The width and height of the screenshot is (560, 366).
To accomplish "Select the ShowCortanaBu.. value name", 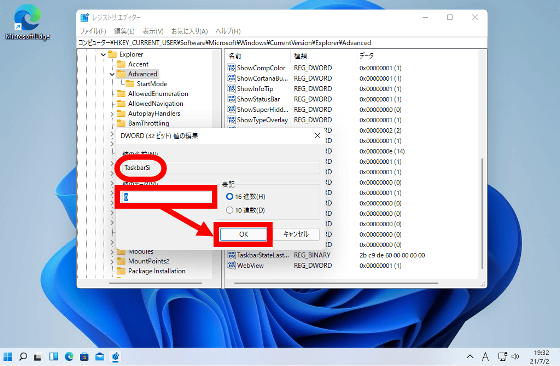I will click(x=262, y=78).
